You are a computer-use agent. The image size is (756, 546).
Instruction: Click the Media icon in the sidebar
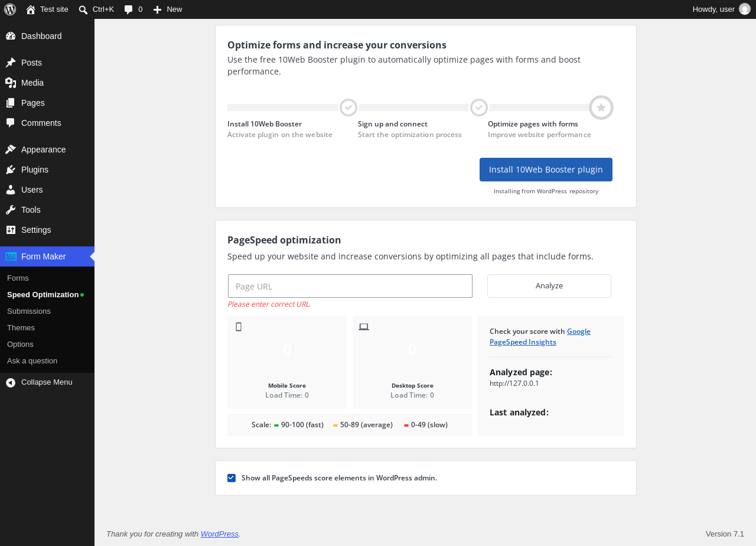[11, 83]
